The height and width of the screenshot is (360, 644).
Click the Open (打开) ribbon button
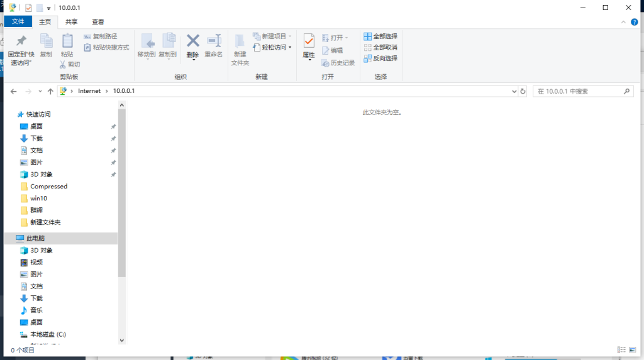tap(335, 38)
